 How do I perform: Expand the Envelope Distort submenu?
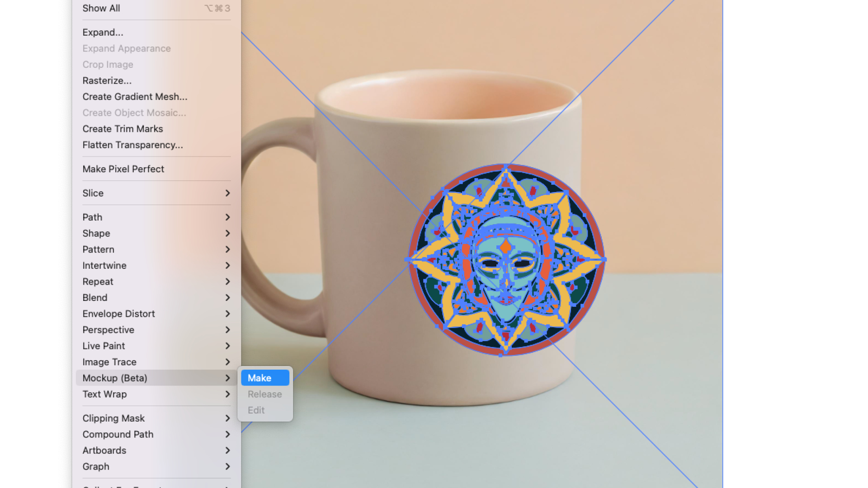[x=118, y=314]
